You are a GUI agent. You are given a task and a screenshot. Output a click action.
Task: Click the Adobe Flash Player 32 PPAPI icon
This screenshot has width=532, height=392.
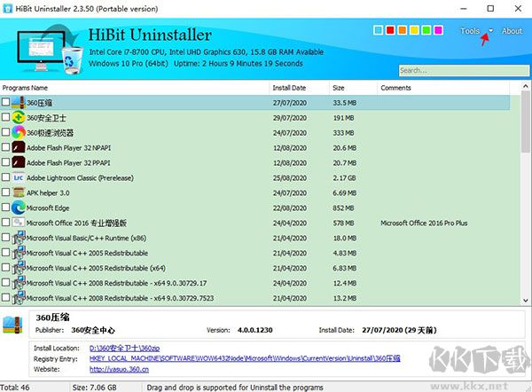pos(19,162)
